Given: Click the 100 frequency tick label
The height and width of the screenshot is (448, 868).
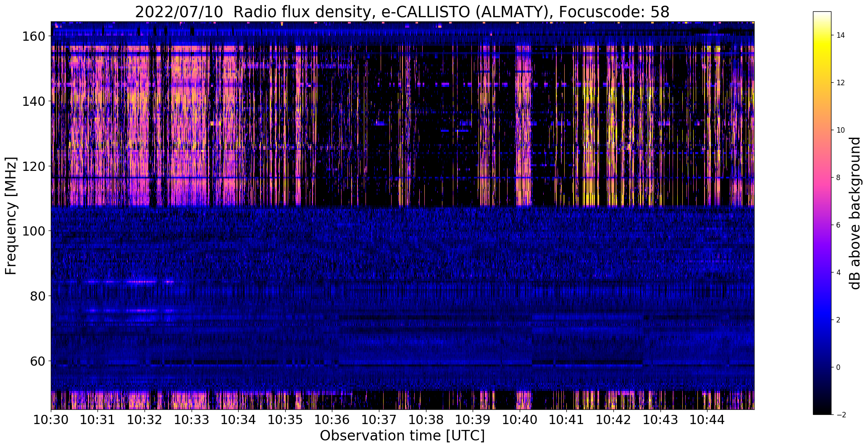Looking at the screenshot, I should (33, 231).
